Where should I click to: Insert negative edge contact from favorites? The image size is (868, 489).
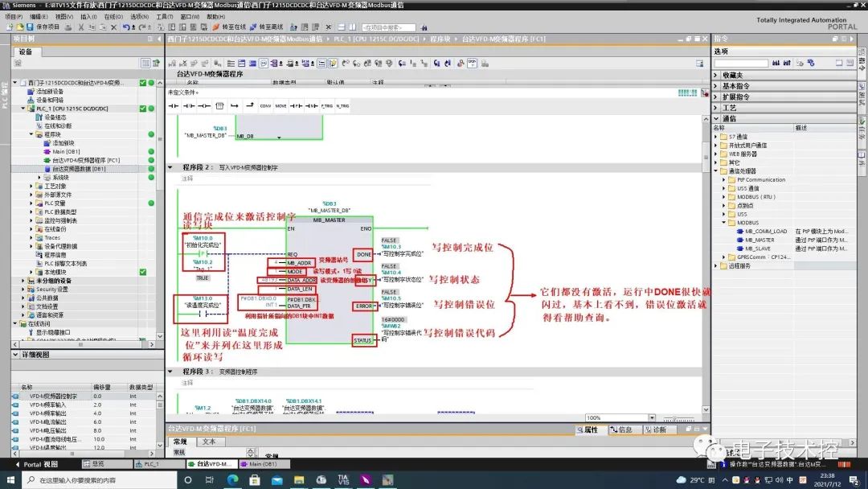pyautogui.click(x=311, y=106)
